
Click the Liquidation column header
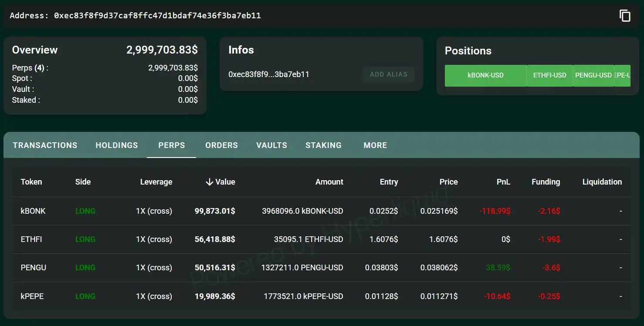click(602, 182)
